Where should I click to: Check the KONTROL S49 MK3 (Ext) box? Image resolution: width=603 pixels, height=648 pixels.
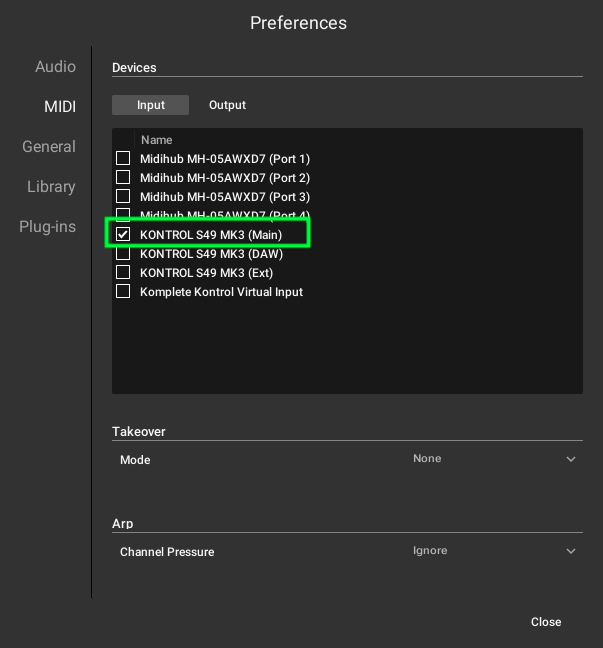pyautogui.click(x=123, y=272)
